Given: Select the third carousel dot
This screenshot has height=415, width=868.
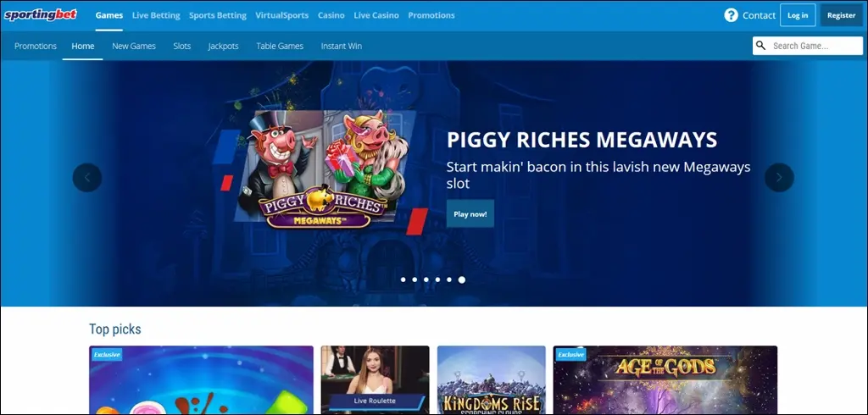Looking at the screenshot, I should tap(426, 280).
